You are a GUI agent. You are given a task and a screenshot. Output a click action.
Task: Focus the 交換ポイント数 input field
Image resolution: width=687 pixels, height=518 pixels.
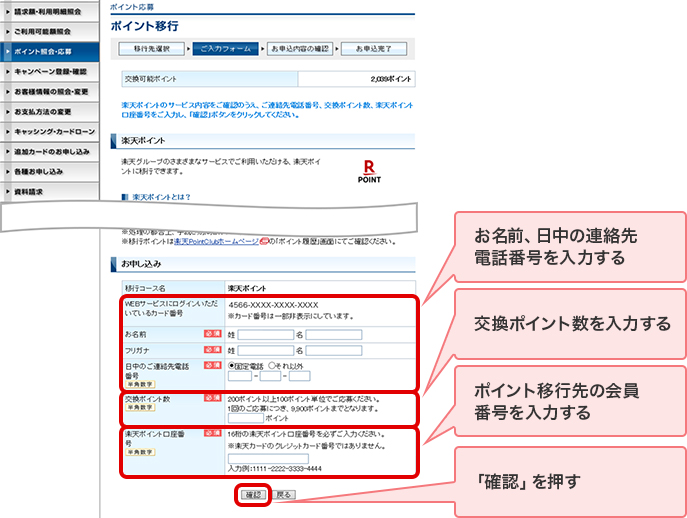pos(245,418)
